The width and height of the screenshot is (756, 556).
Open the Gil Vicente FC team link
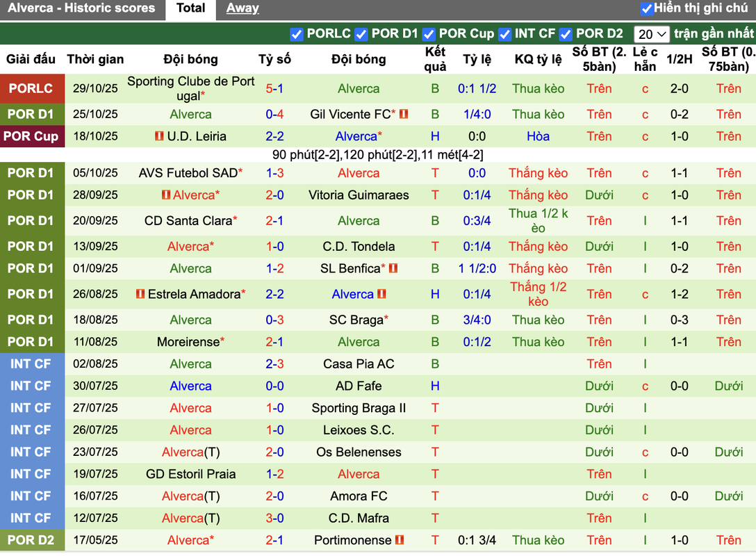coord(350,114)
